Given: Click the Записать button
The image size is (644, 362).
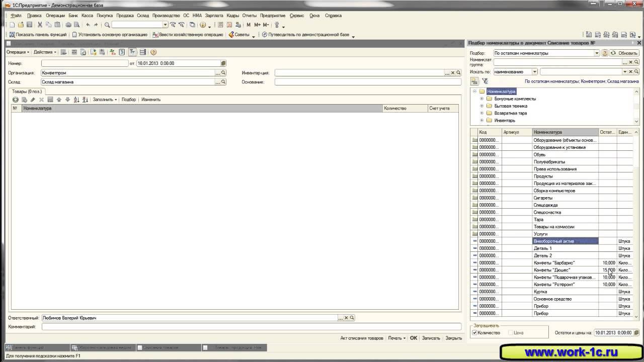Looking at the screenshot, I should click(x=431, y=338).
